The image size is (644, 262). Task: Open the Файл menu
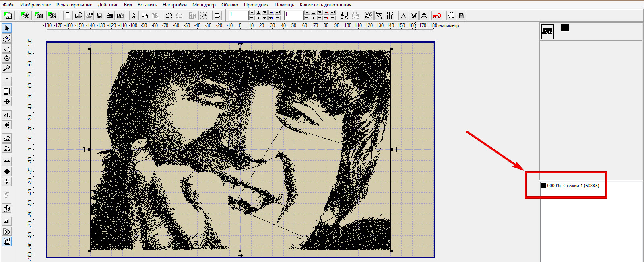(8, 5)
